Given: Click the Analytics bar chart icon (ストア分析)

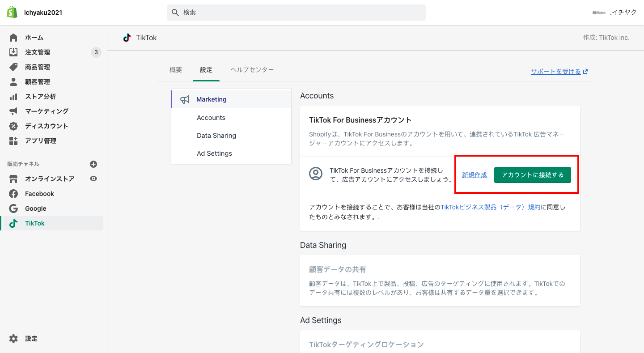Looking at the screenshot, I should coord(13,97).
